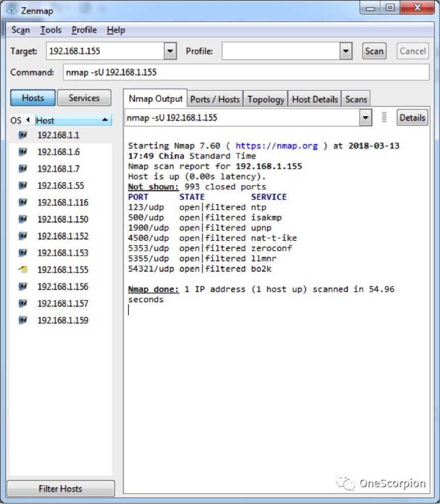Click the Zenmap title bar app icon
The image size is (440, 504).
[12, 11]
